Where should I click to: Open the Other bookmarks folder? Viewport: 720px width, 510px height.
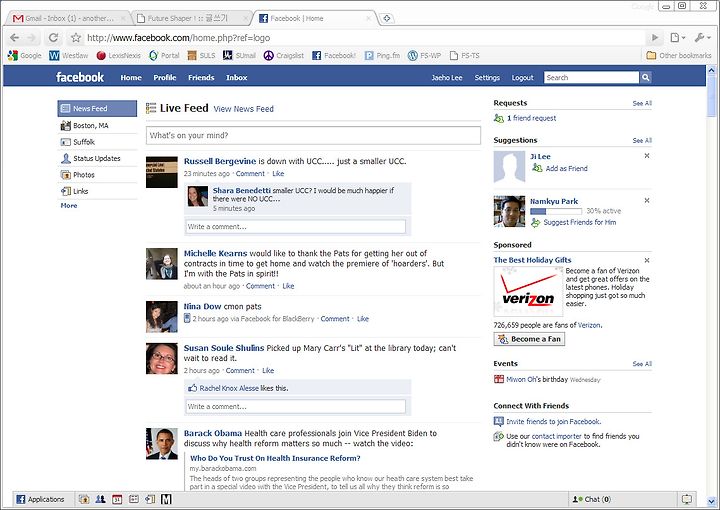[679, 56]
